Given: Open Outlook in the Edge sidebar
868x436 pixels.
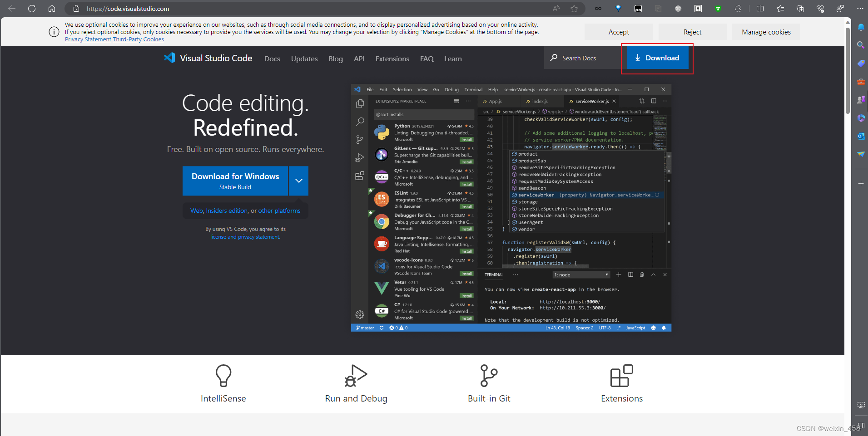Looking at the screenshot, I should point(861,136).
